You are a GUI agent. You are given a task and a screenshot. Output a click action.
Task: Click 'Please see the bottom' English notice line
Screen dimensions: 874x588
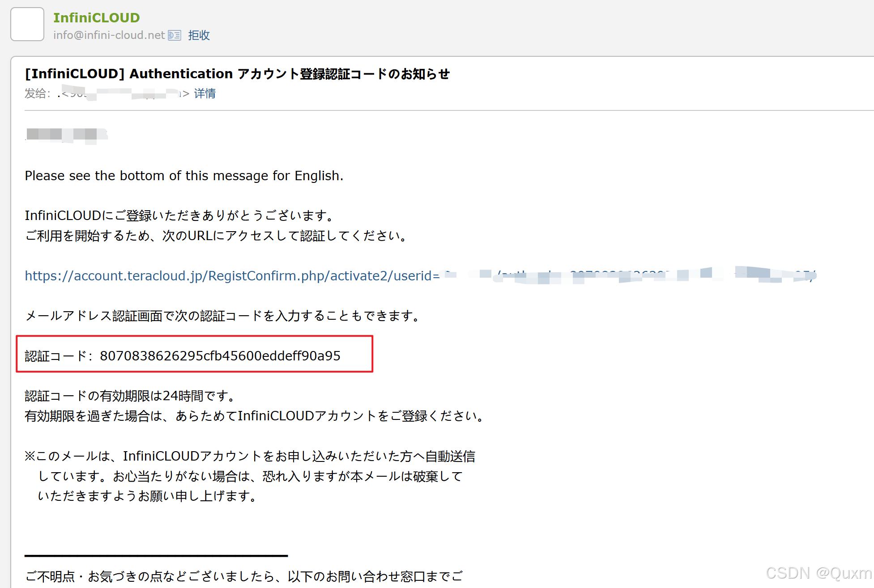tap(184, 176)
